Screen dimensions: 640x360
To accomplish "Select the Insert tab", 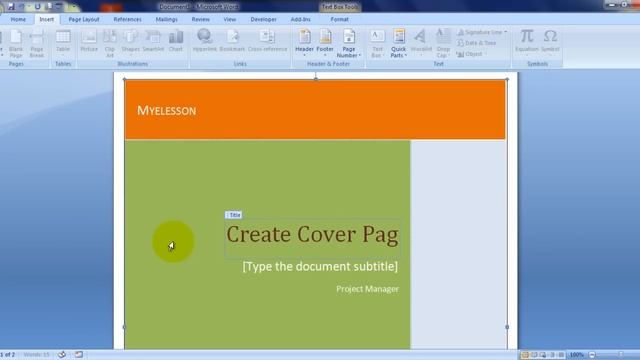I will (47, 19).
